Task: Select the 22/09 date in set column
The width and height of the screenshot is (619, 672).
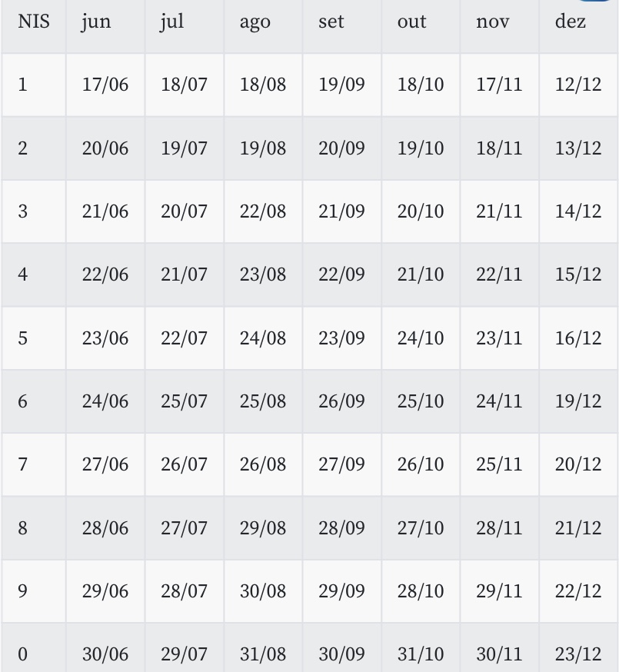Action: (x=341, y=274)
